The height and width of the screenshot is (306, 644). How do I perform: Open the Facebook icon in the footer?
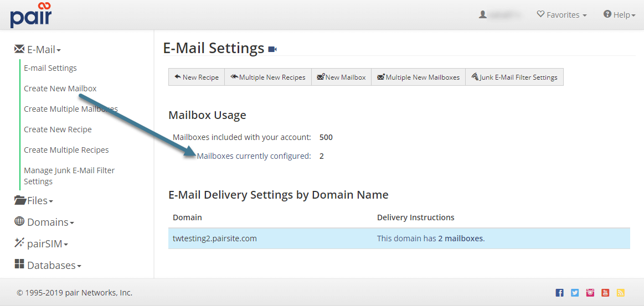[x=559, y=293]
